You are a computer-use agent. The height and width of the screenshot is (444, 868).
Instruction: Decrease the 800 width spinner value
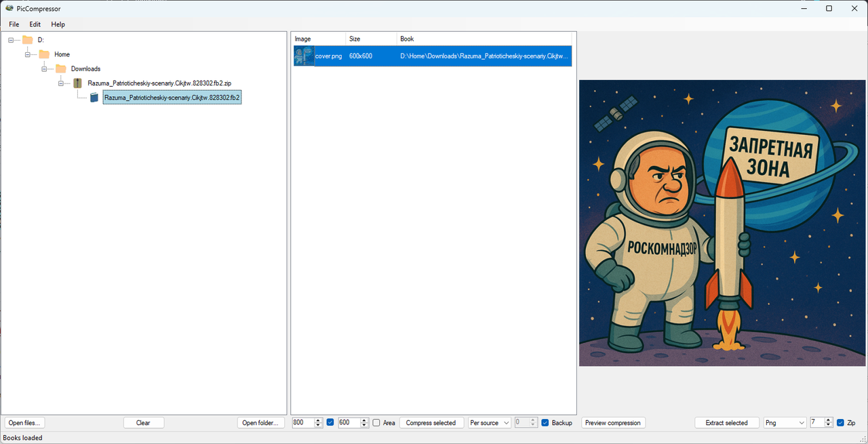click(319, 425)
